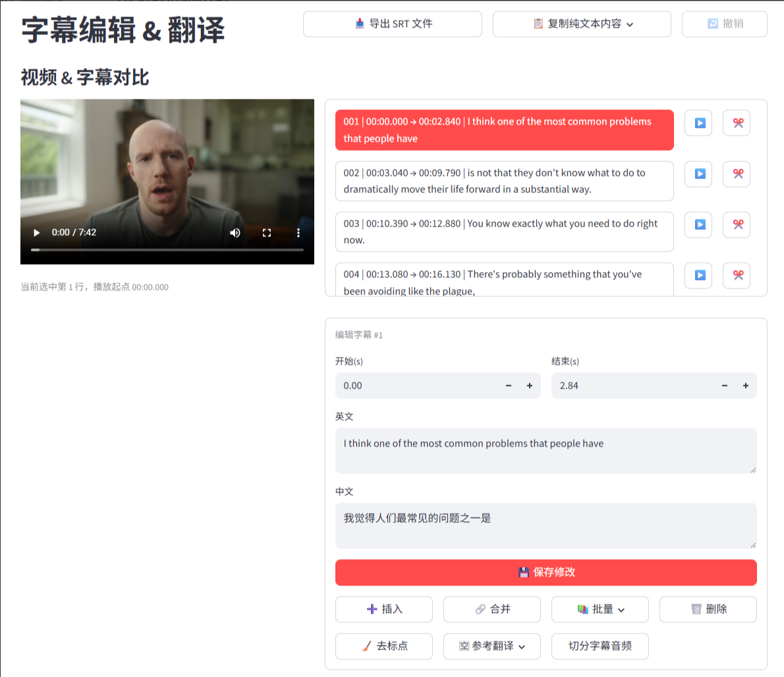The height and width of the screenshot is (677, 784).
Task: Decrease end time with minus button
Action: 725,386
